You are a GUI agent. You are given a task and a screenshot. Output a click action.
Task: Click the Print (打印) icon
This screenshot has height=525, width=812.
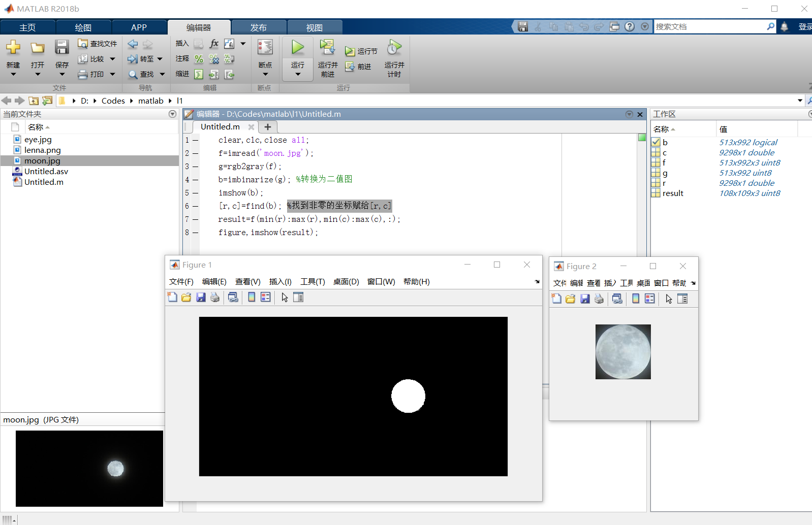click(x=83, y=74)
